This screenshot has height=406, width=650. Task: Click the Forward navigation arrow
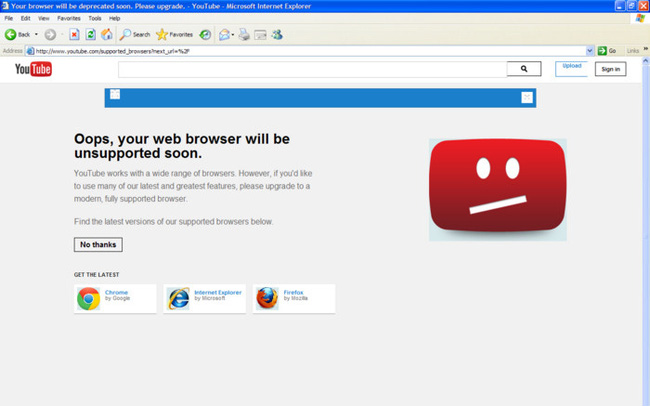tap(50, 35)
